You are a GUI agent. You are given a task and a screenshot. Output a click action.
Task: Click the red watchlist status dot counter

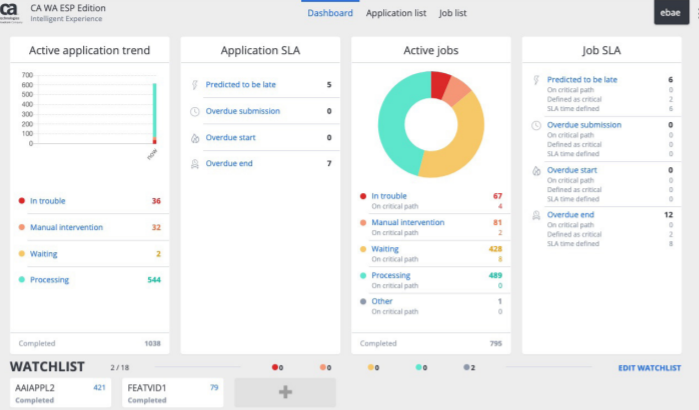(x=277, y=367)
